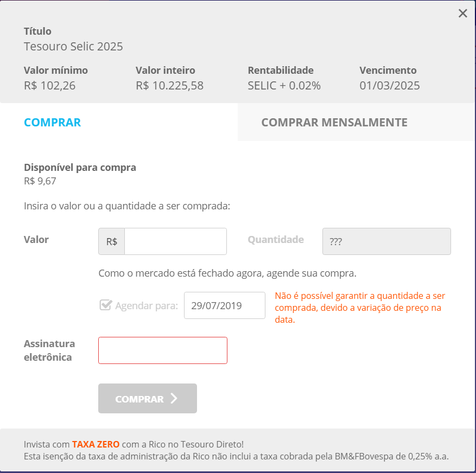This screenshot has width=476, height=473.
Task: Click the Assinatura eletrônica label
Action: point(49,350)
